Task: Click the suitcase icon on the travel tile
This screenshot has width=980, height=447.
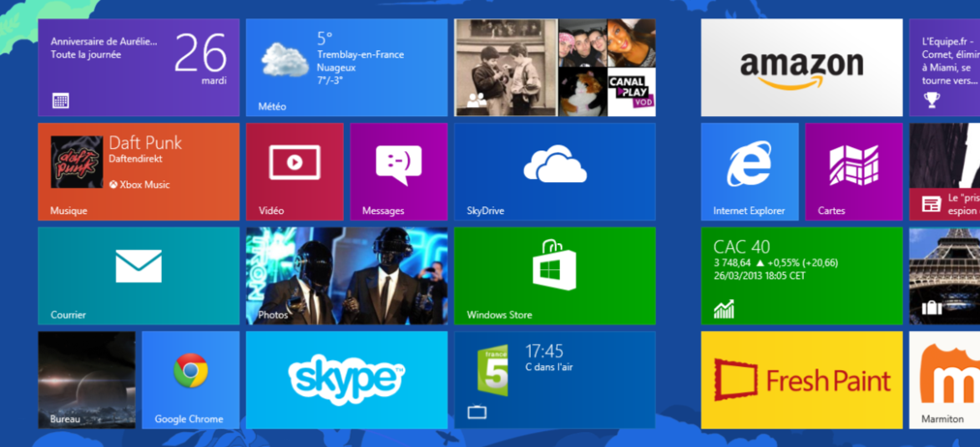Action: (x=932, y=307)
